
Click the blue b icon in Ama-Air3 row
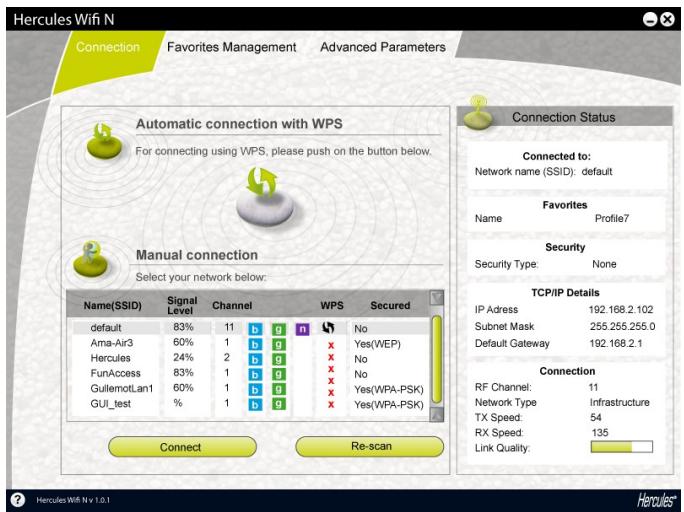coord(255,345)
